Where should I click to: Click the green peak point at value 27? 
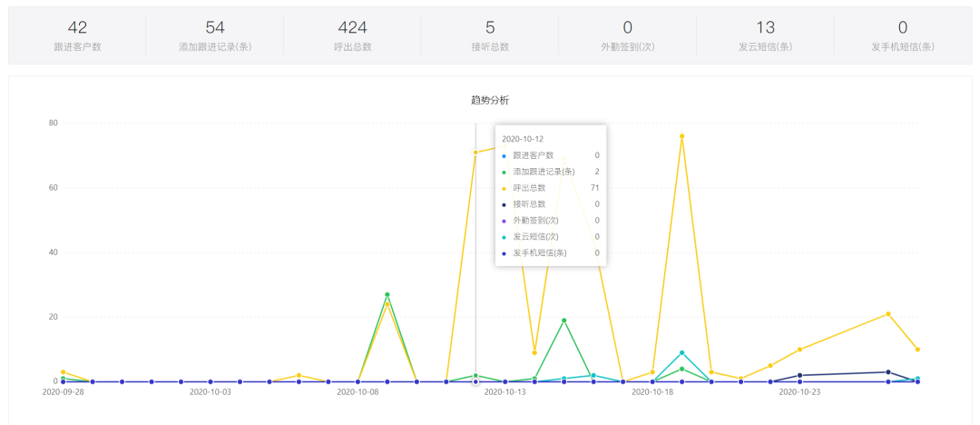click(x=387, y=294)
